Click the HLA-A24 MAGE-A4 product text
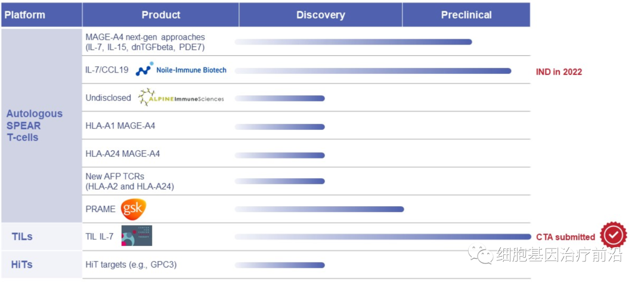 [x=123, y=154]
